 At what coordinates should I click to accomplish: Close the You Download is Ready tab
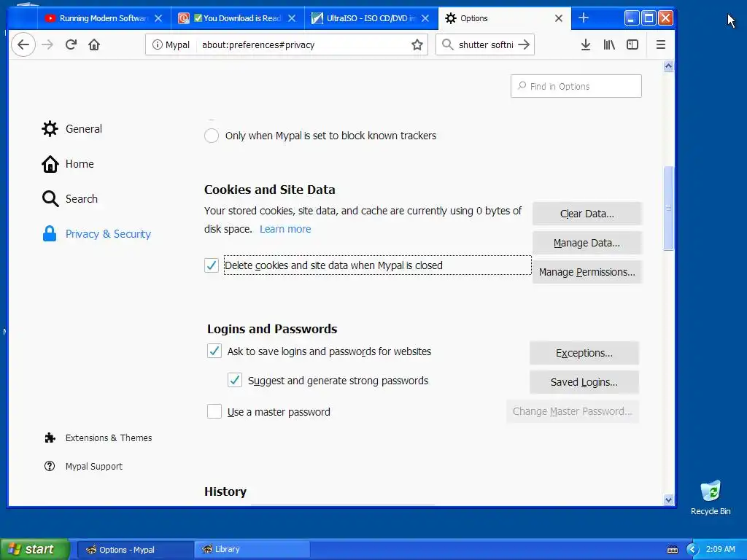point(292,18)
